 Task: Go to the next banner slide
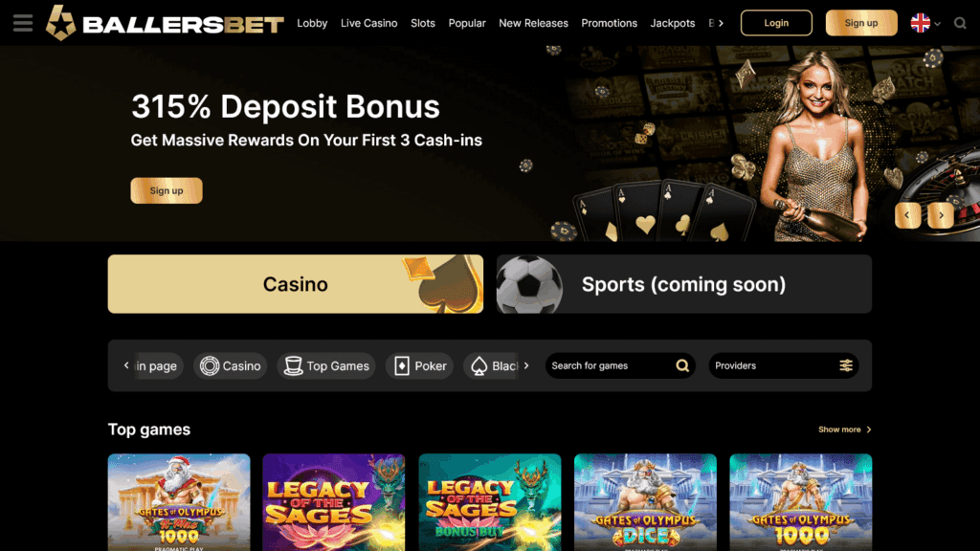pos(941,215)
